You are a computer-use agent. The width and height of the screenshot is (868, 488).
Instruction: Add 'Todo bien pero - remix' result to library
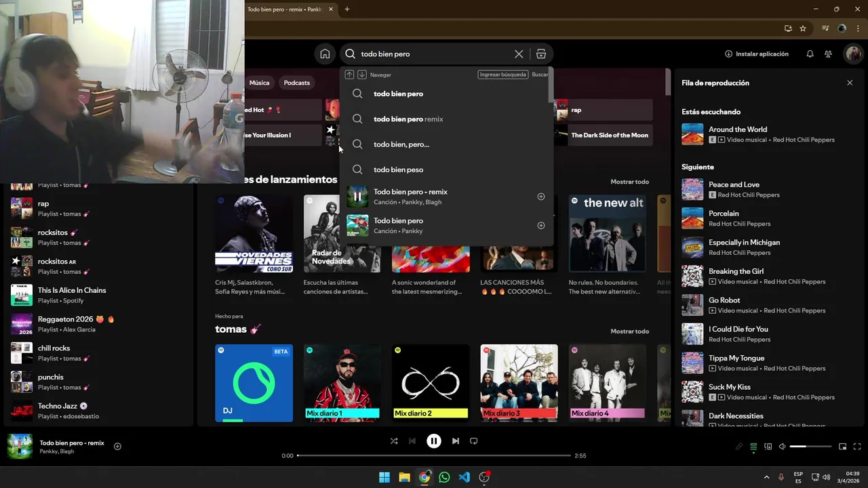[541, 197]
